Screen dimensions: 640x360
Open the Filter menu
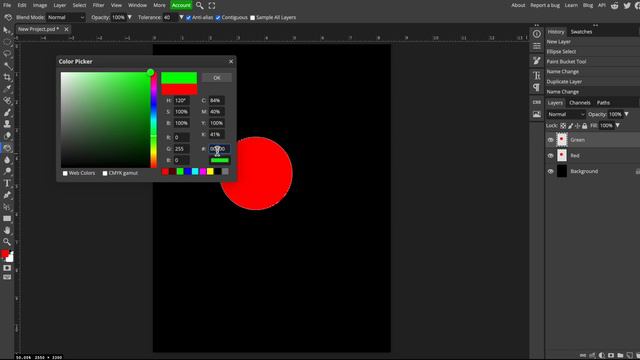point(98,5)
